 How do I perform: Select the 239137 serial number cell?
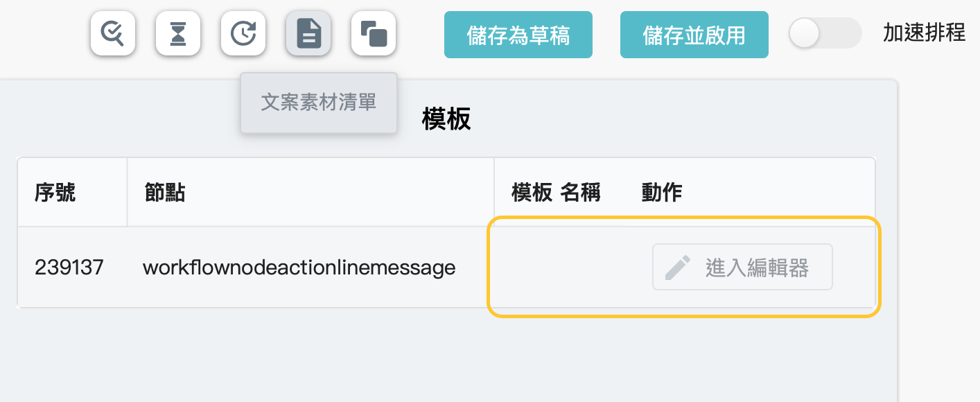(x=69, y=268)
